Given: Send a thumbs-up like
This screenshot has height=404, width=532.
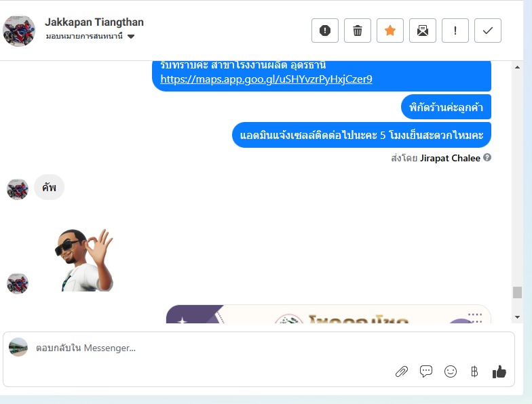Looking at the screenshot, I should tap(499, 371).
